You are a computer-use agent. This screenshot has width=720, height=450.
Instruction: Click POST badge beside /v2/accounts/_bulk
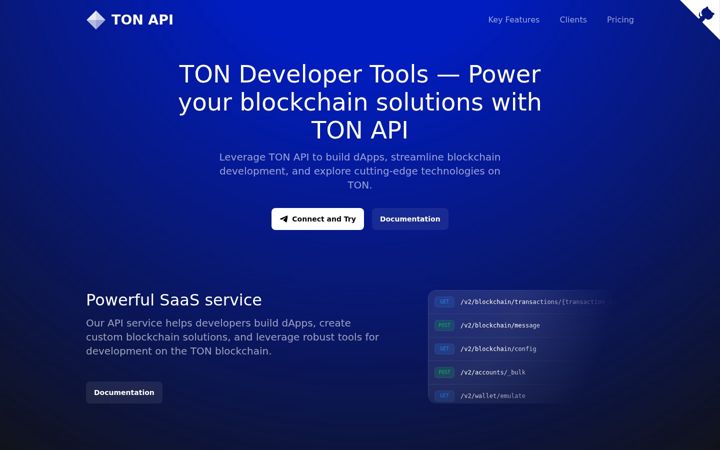[444, 372]
